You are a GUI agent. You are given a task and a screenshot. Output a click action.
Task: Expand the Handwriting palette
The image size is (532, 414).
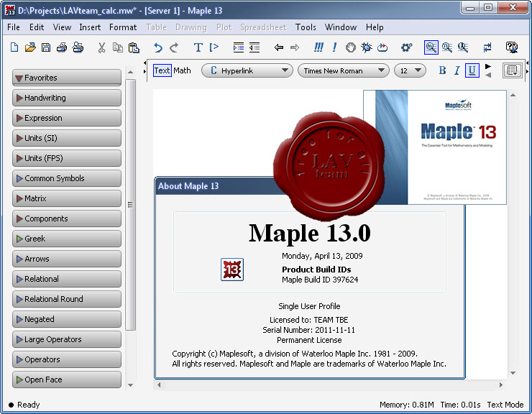66,98
